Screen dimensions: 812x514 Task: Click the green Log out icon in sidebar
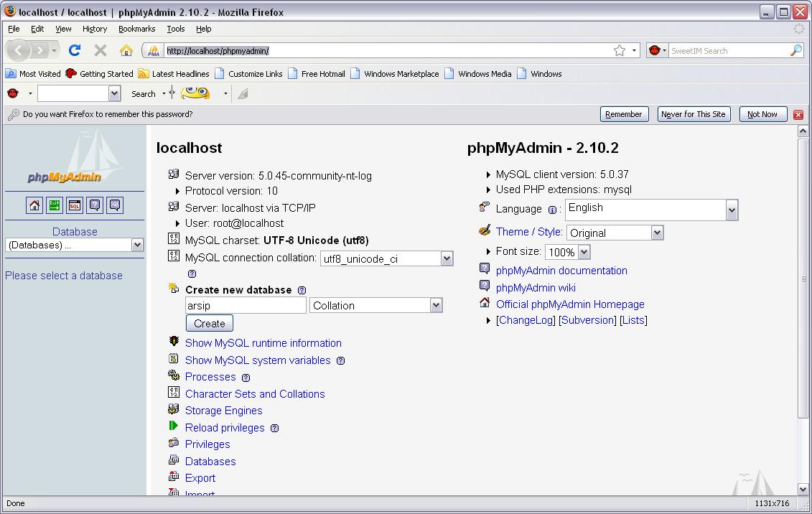point(55,205)
